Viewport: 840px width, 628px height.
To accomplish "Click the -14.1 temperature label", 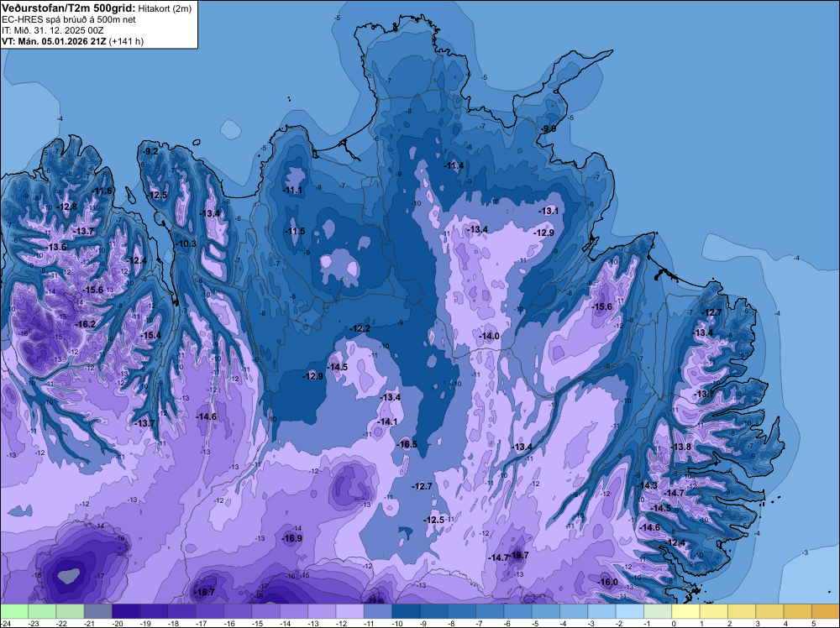I will 387,421.
